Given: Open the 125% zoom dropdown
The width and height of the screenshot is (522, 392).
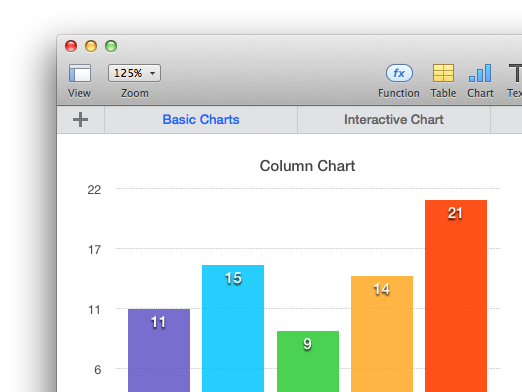Looking at the screenshot, I should (x=134, y=73).
